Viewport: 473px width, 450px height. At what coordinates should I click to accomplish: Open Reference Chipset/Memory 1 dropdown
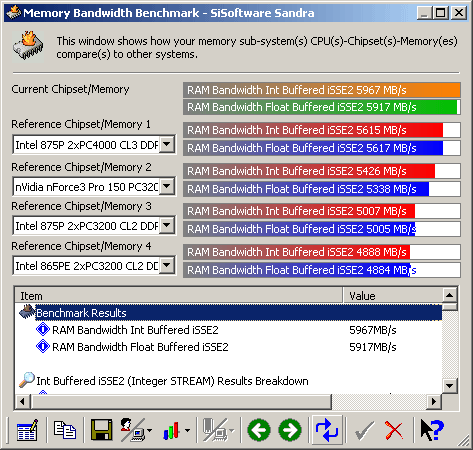click(x=167, y=145)
